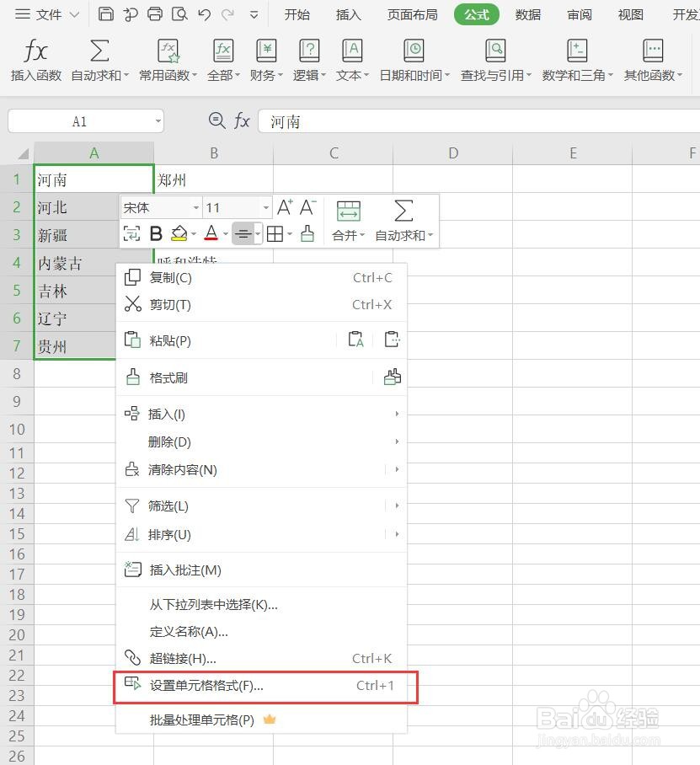This screenshot has width=700, height=765.
Task: Click the red font color swatch
Action: (211, 240)
